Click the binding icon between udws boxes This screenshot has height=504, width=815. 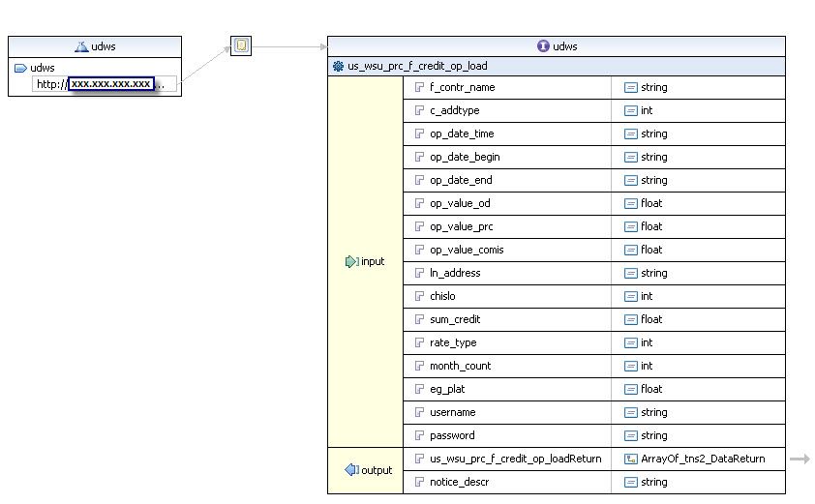(241, 45)
